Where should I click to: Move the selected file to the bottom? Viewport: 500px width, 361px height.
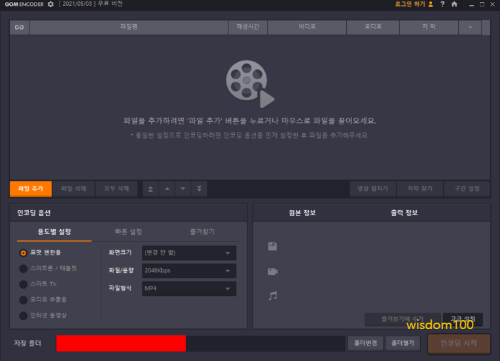coord(199,189)
